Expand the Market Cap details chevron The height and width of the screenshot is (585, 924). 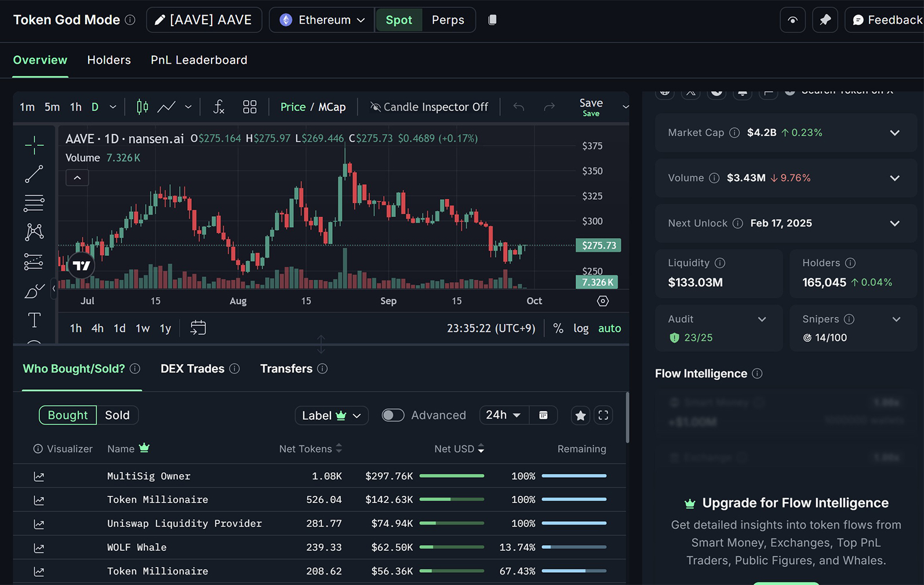click(894, 133)
